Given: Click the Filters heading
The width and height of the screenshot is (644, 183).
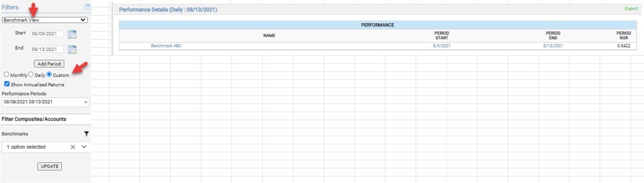Looking at the screenshot, I should [x=10, y=7].
